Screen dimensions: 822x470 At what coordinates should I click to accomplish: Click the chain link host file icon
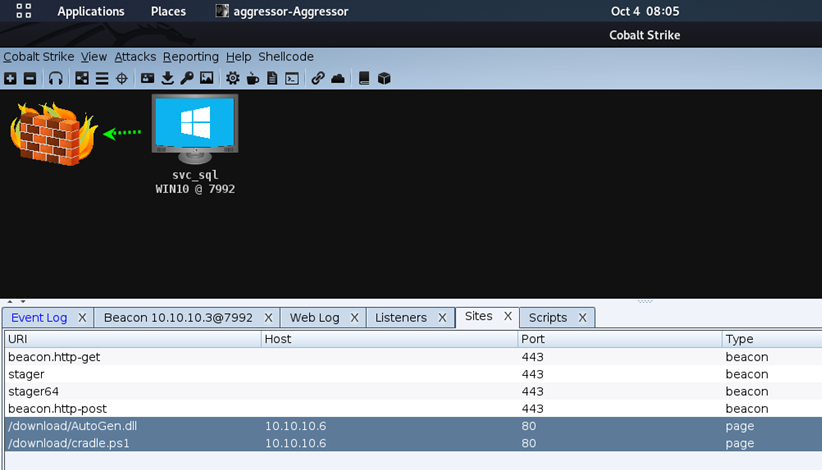318,79
